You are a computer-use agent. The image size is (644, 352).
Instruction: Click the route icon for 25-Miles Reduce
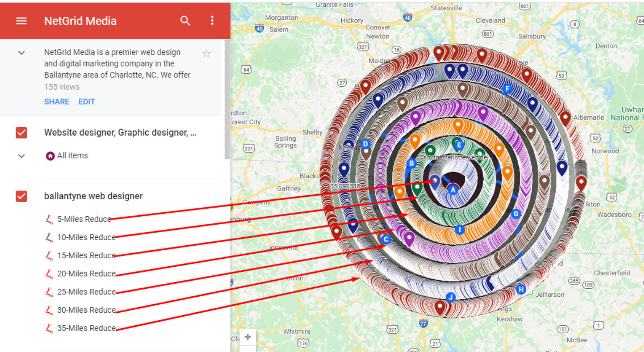click(x=49, y=292)
